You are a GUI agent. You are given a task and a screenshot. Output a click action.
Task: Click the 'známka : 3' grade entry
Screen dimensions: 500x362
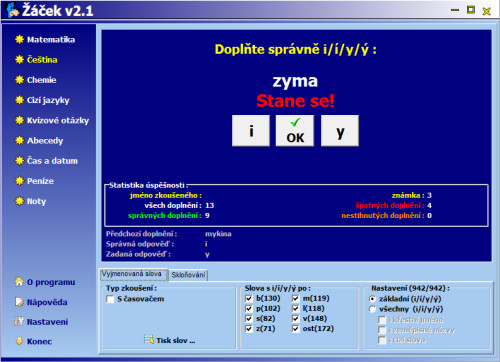click(x=412, y=195)
